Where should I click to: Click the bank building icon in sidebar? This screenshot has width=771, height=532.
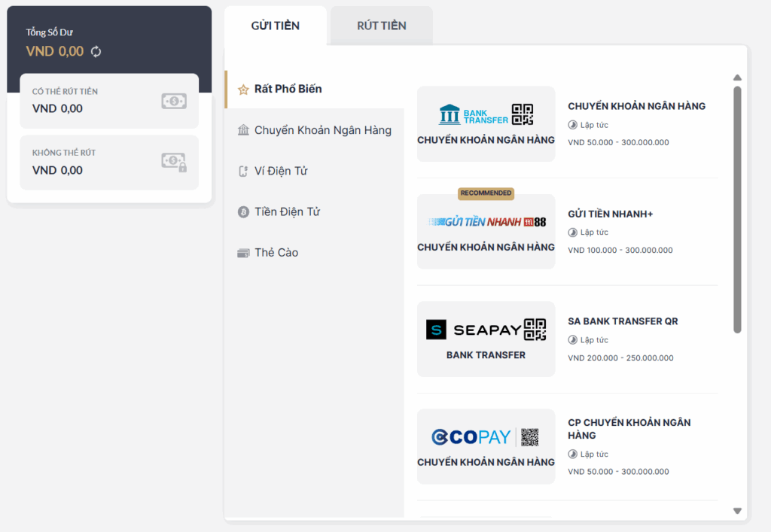click(243, 131)
